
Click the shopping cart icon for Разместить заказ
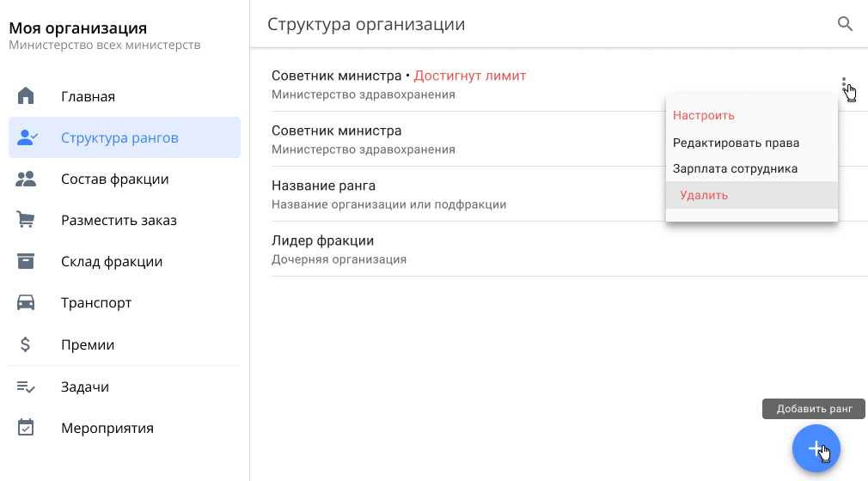click(26, 220)
